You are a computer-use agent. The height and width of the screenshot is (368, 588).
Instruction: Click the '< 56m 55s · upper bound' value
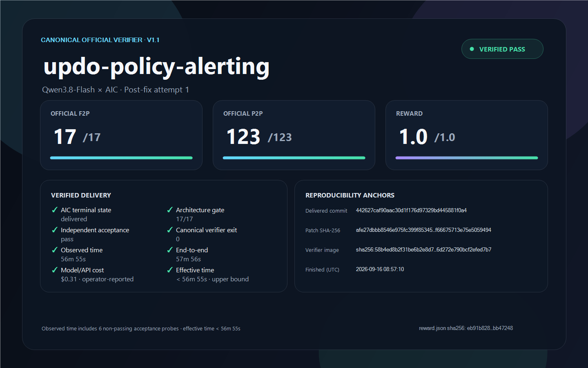coord(212,279)
